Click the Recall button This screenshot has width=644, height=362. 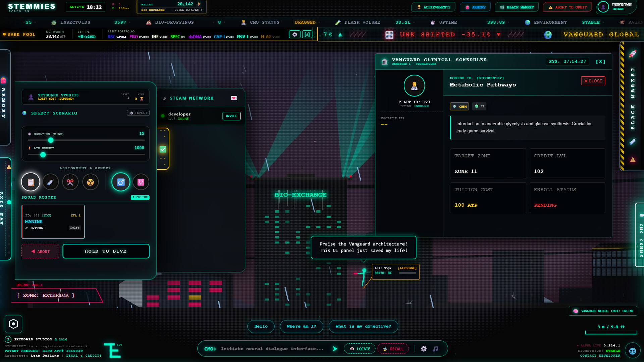coord(393,349)
